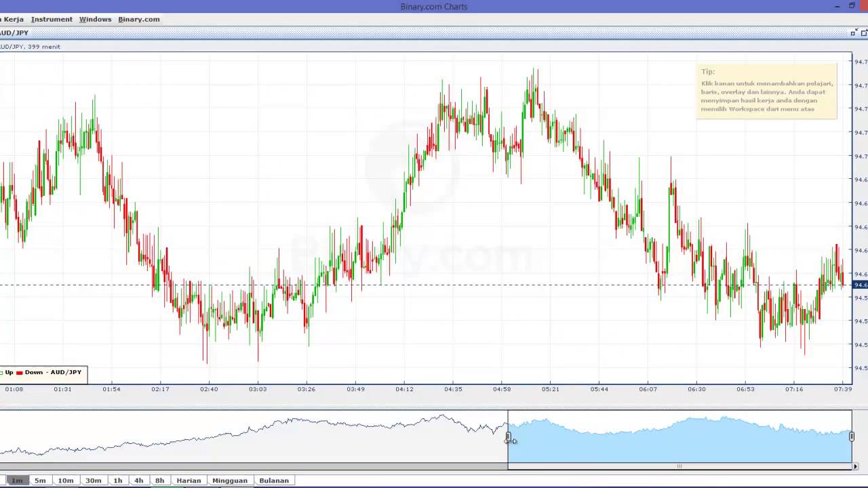This screenshot has width=868, height=488.
Task: Click the highlighted current price label on axis
Action: [x=860, y=285]
